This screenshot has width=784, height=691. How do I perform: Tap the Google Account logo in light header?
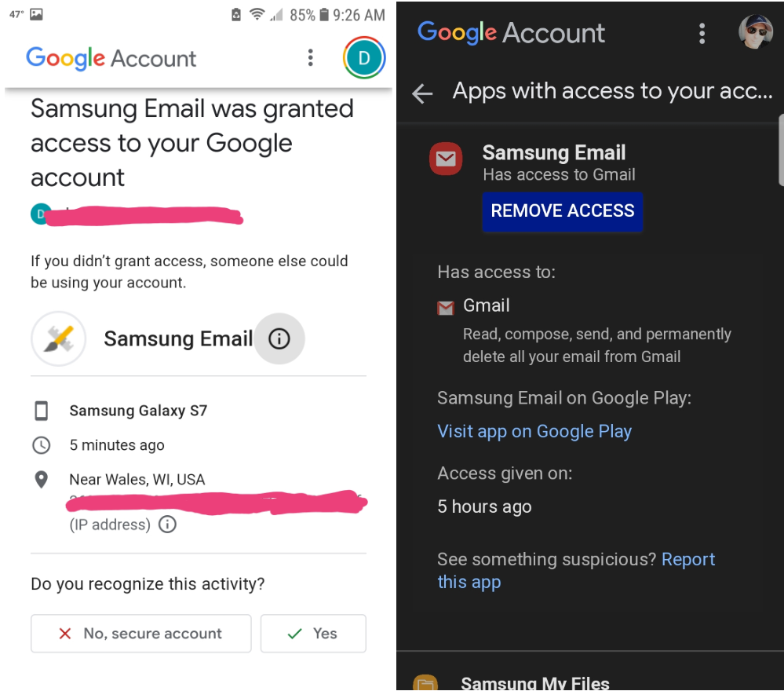point(111,59)
